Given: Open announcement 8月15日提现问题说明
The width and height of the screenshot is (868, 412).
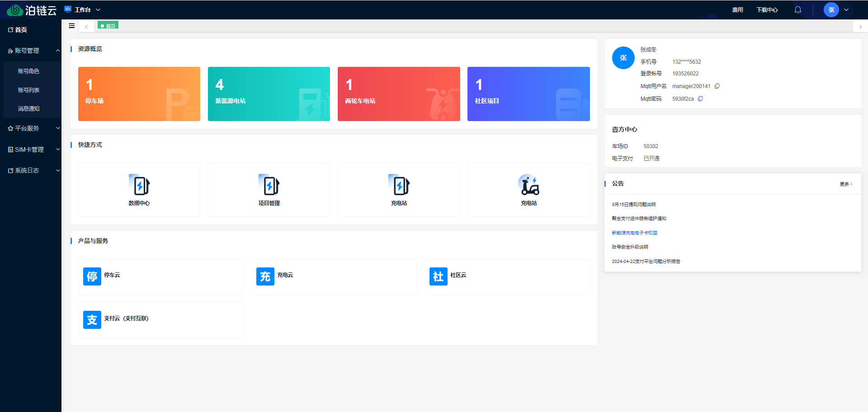Looking at the screenshot, I should (633, 205).
